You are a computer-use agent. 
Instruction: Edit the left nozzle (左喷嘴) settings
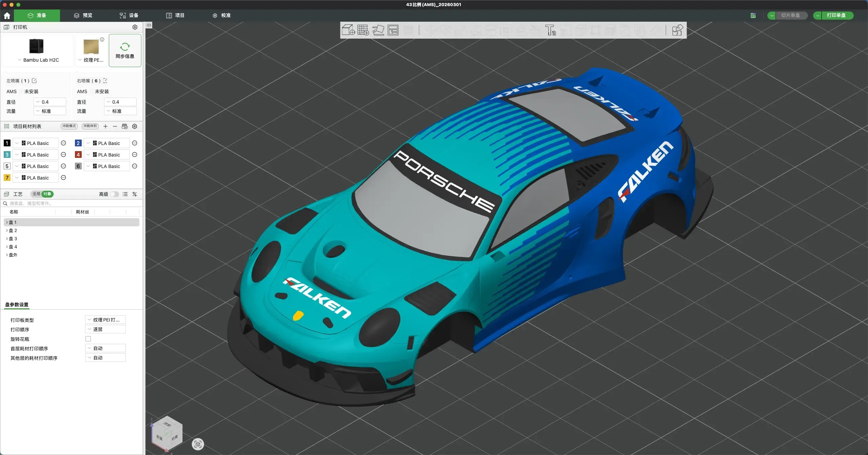(34, 81)
